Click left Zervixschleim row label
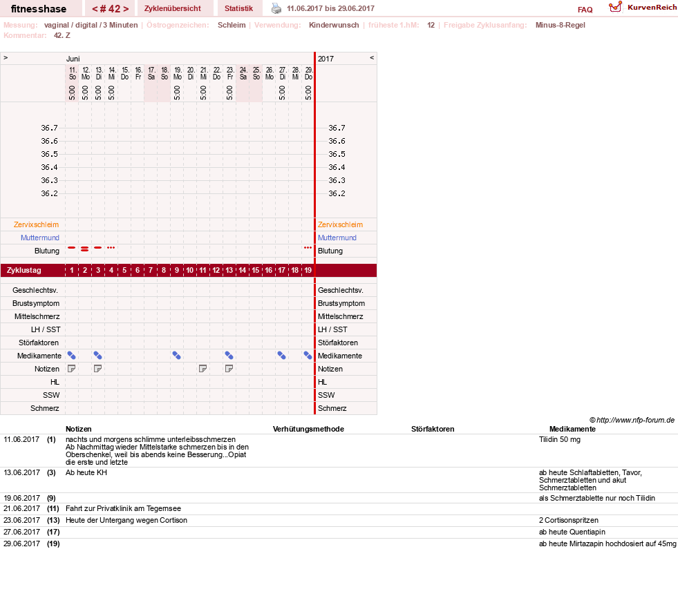Viewport: 678px width, 616px height. [37, 224]
